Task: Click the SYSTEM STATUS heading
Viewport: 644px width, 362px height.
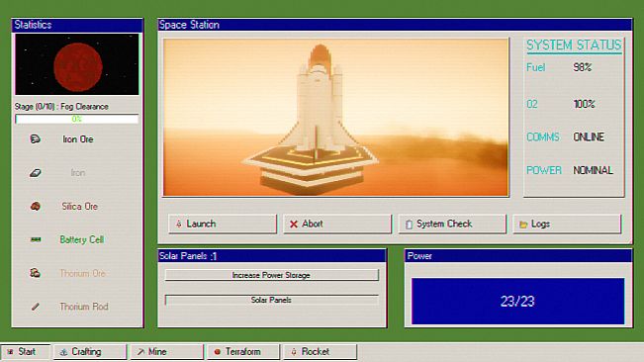Action: tap(574, 45)
